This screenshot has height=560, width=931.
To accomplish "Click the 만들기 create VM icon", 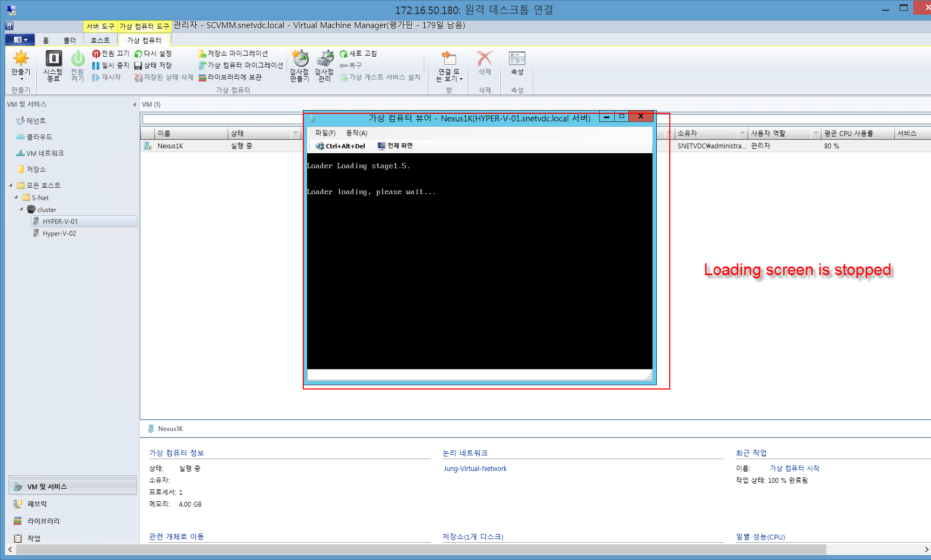I will [21, 65].
